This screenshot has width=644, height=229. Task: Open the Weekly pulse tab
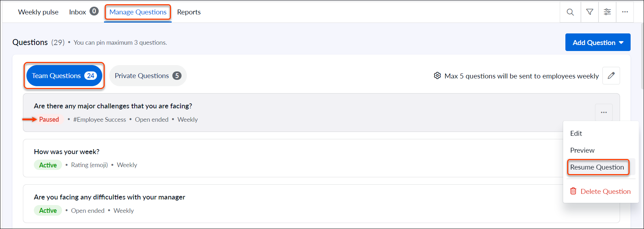38,12
